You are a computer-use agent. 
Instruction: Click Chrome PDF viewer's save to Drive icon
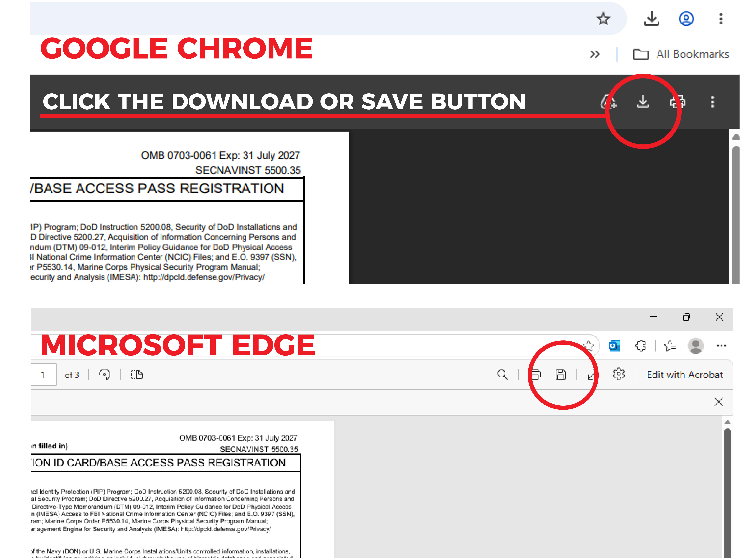609,102
